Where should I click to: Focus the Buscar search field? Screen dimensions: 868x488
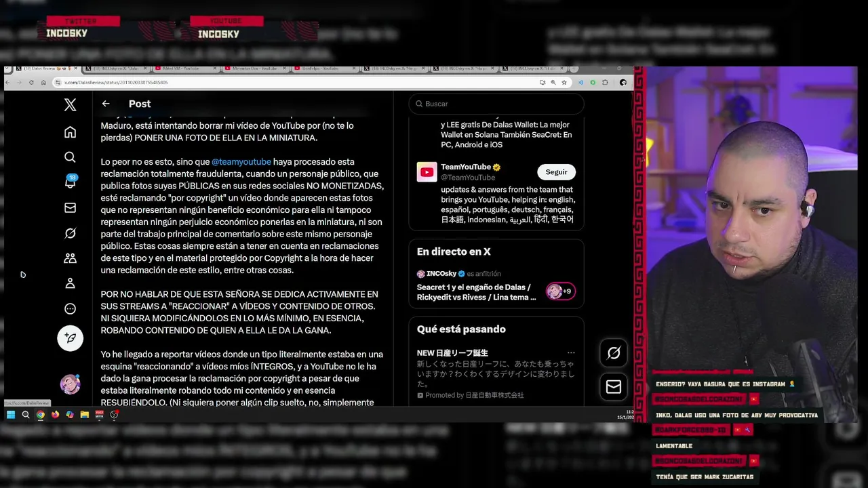[x=496, y=104]
